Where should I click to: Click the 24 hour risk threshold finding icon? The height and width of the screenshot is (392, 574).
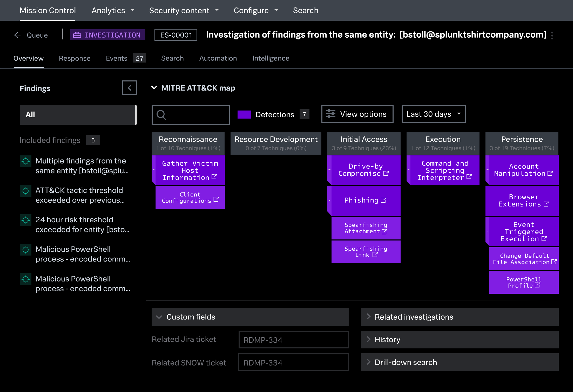[x=26, y=220]
